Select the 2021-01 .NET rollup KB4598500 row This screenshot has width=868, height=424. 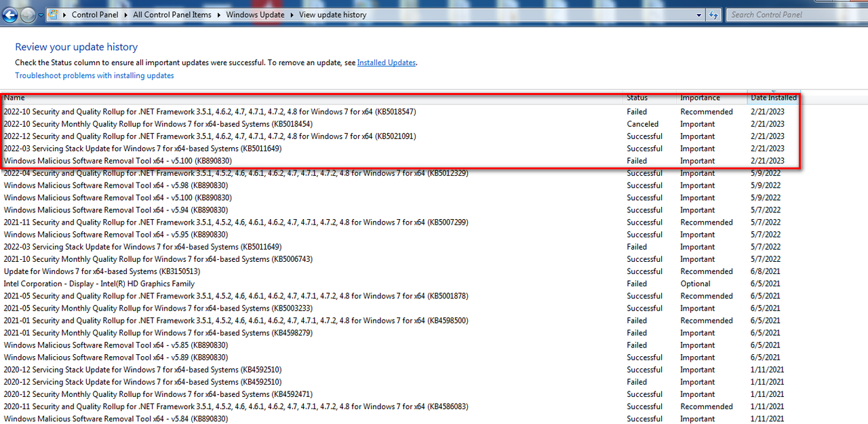click(400, 321)
